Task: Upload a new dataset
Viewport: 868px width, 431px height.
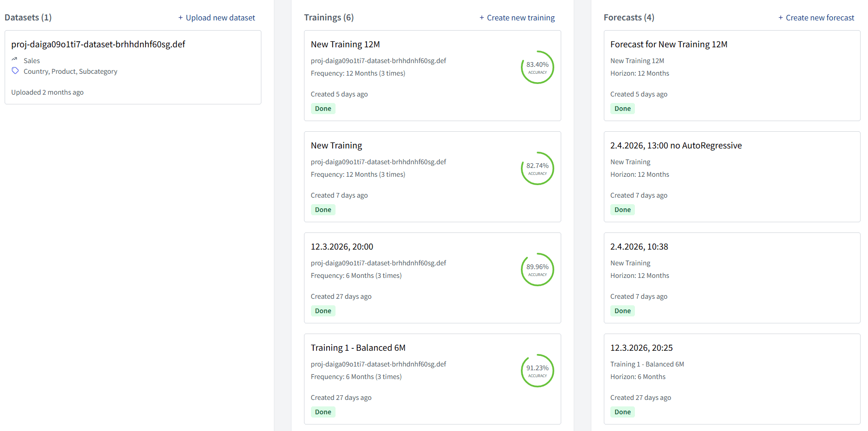Action: [x=216, y=18]
